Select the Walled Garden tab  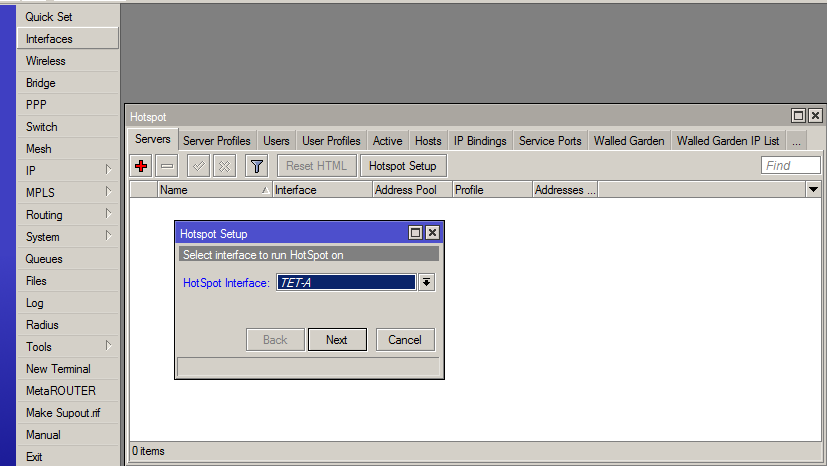point(629,141)
